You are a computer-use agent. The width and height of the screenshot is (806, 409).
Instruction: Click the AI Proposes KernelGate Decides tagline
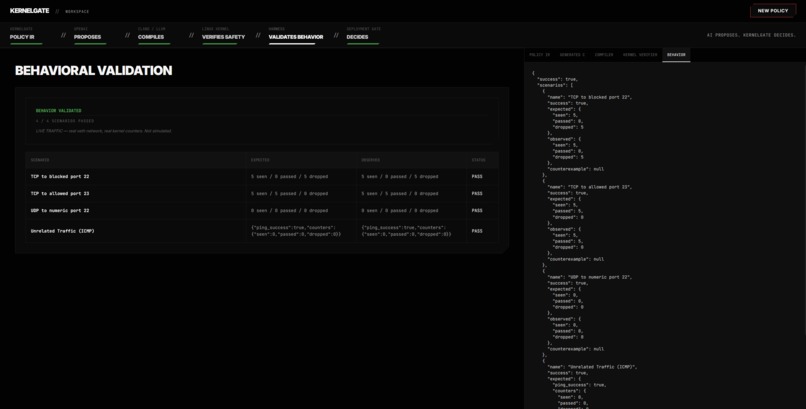(x=752, y=35)
